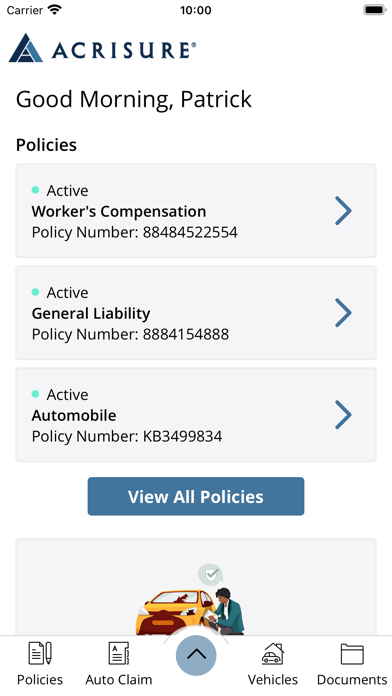Tap policy number KB3499834 text
This screenshot has height=696, width=392.
182,436
